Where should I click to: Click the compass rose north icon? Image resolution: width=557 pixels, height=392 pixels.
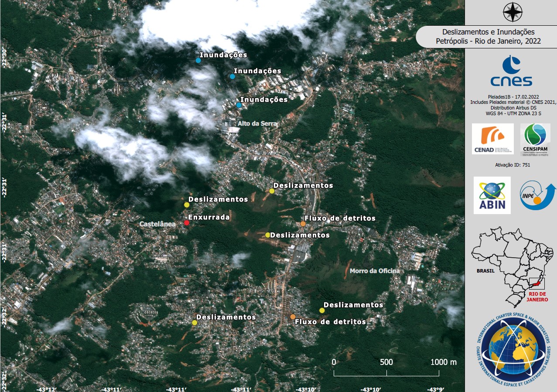point(513,12)
